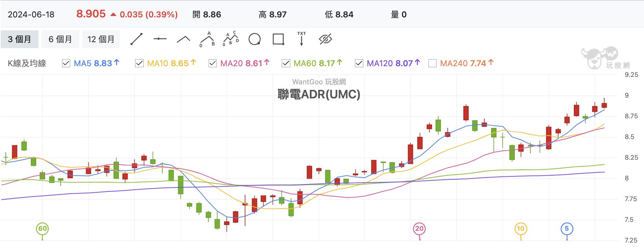This screenshot has height=247, width=644.
Task: Click the green 60 timeline marker
Action: (x=42, y=229)
